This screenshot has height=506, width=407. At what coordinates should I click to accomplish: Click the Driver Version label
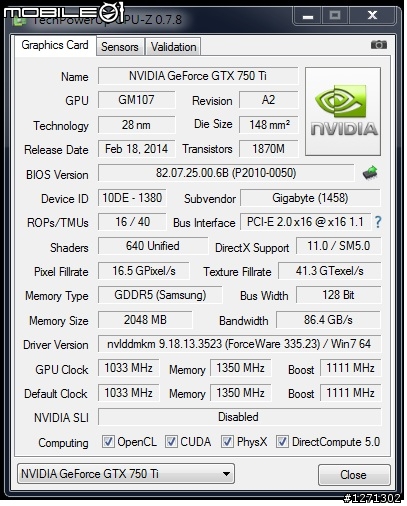(56, 345)
